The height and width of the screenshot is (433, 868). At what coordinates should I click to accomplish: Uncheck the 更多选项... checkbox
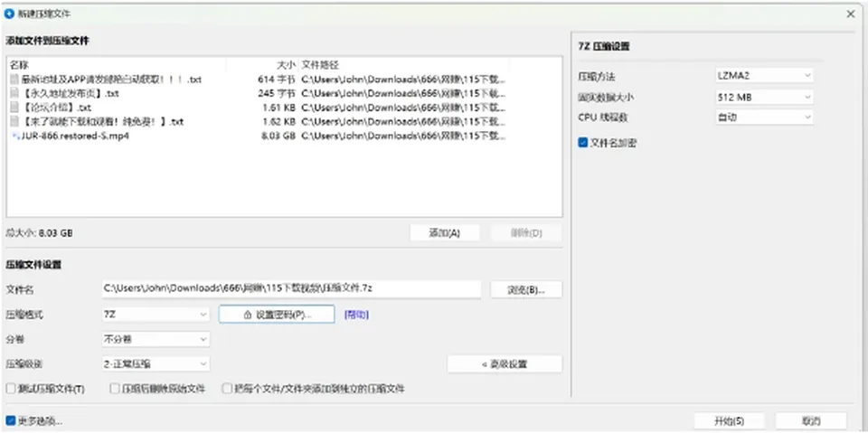pyautogui.click(x=11, y=421)
